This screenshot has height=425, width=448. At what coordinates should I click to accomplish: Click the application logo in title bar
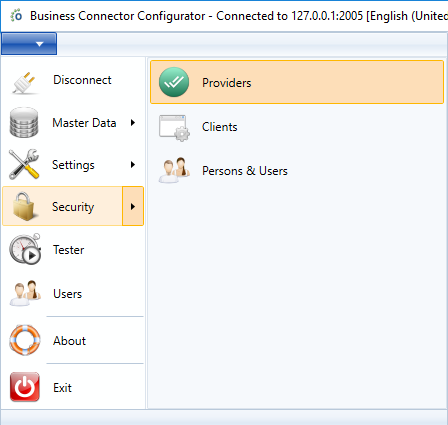click(16, 15)
